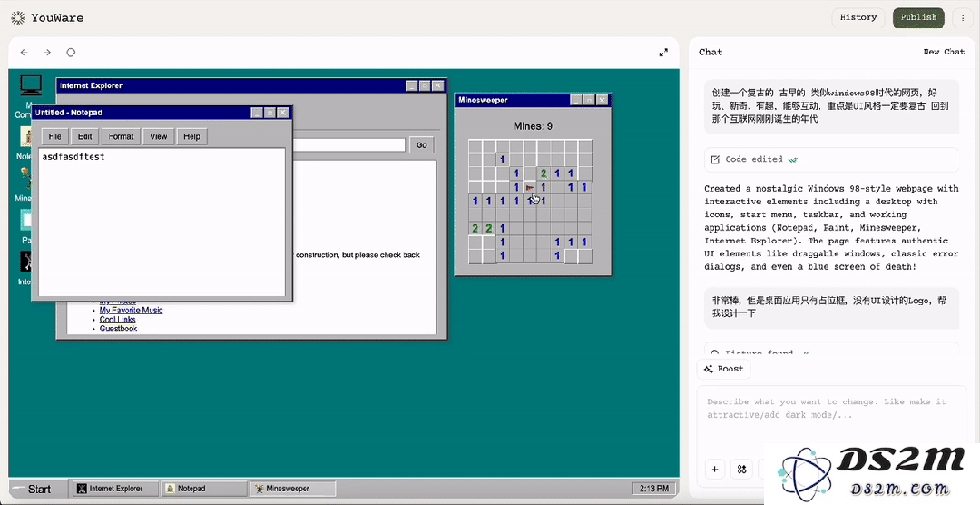Image resolution: width=980 pixels, height=505 pixels.
Task: Click inside the Notepad text area
Action: (162, 223)
